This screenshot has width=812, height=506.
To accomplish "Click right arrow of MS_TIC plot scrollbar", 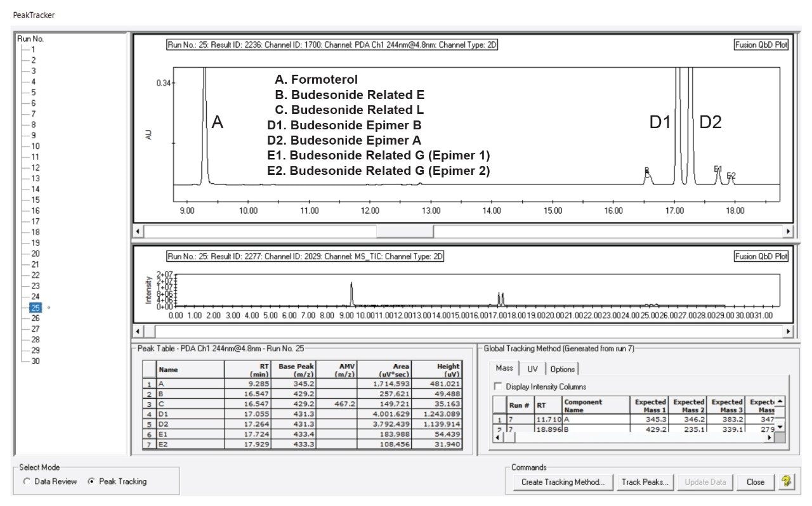I will [x=789, y=331].
